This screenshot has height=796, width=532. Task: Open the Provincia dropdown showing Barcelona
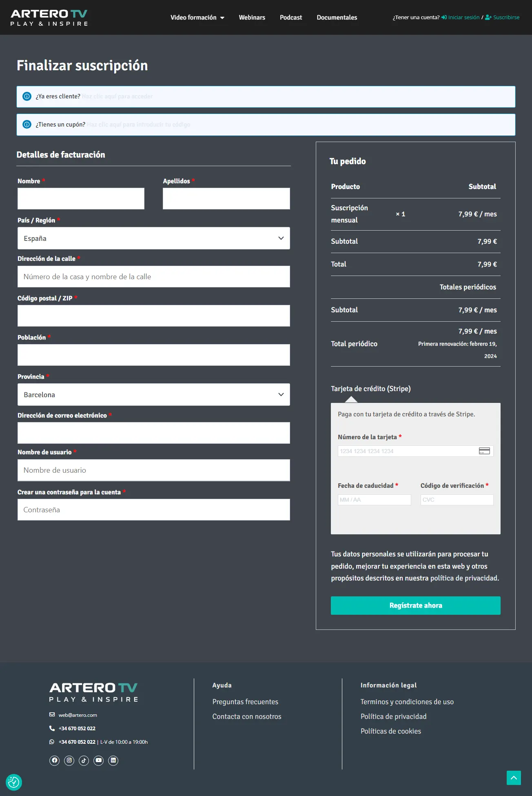153,395
